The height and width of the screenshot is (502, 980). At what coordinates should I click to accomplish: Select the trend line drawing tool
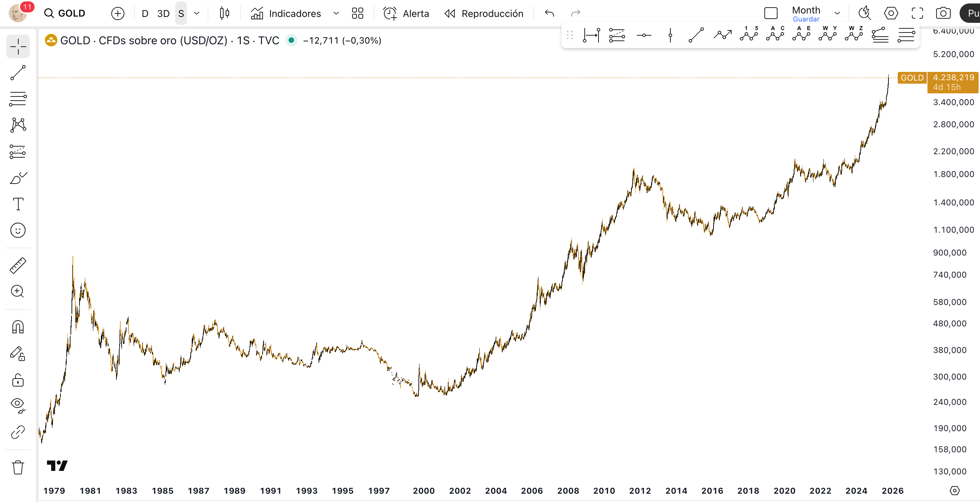(18, 73)
